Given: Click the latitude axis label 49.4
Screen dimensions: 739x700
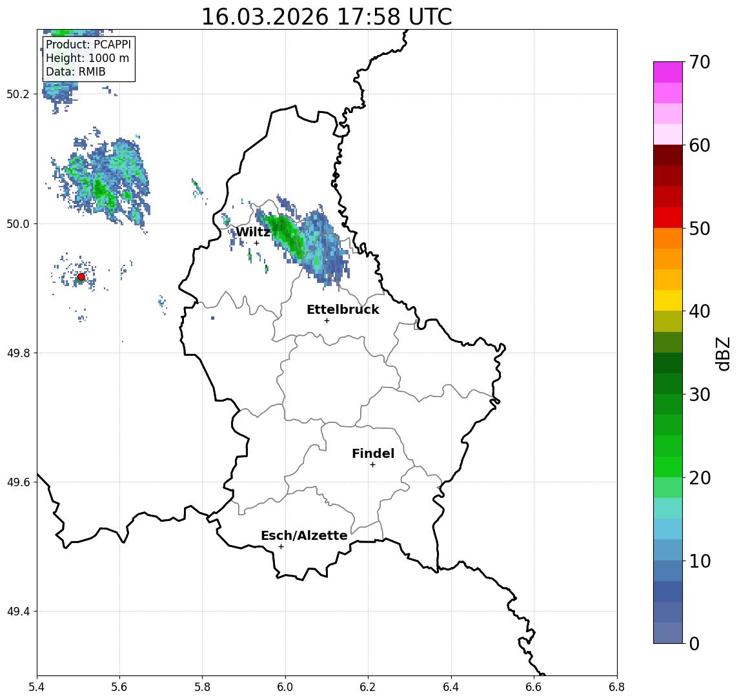Looking at the screenshot, I should [x=17, y=612].
